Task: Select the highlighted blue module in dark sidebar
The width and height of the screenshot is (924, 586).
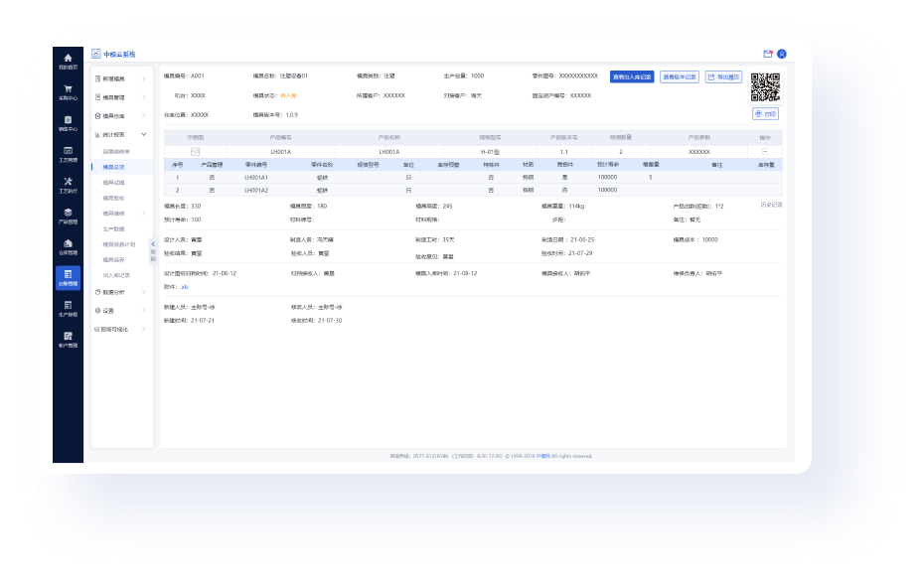Action: (x=68, y=277)
